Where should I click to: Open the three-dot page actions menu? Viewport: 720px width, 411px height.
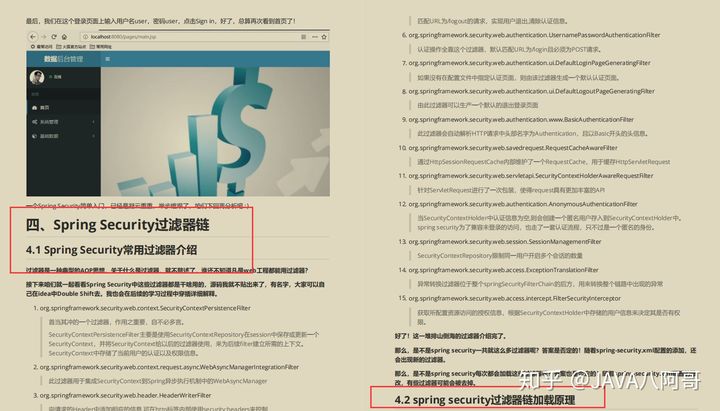click(315, 37)
